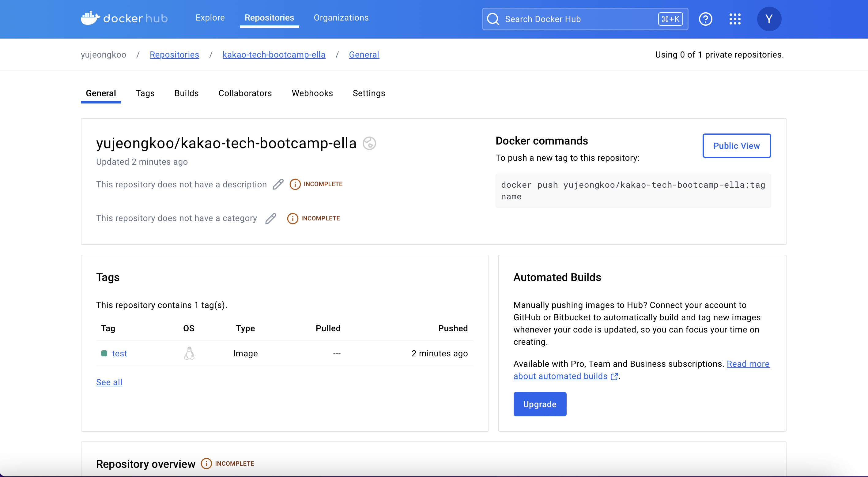Edit repository category pencil icon

[x=270, y=218]
